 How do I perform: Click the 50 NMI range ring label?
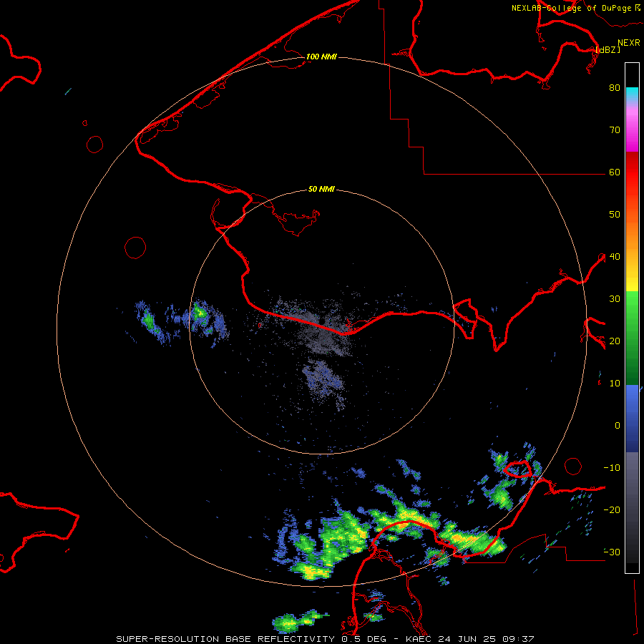click(321, 190)
